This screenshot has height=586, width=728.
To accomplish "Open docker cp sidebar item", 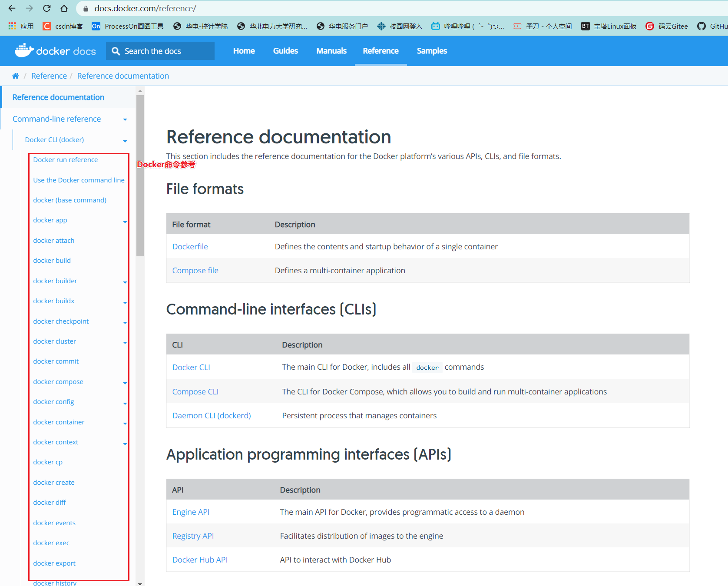I will point(48,462).
